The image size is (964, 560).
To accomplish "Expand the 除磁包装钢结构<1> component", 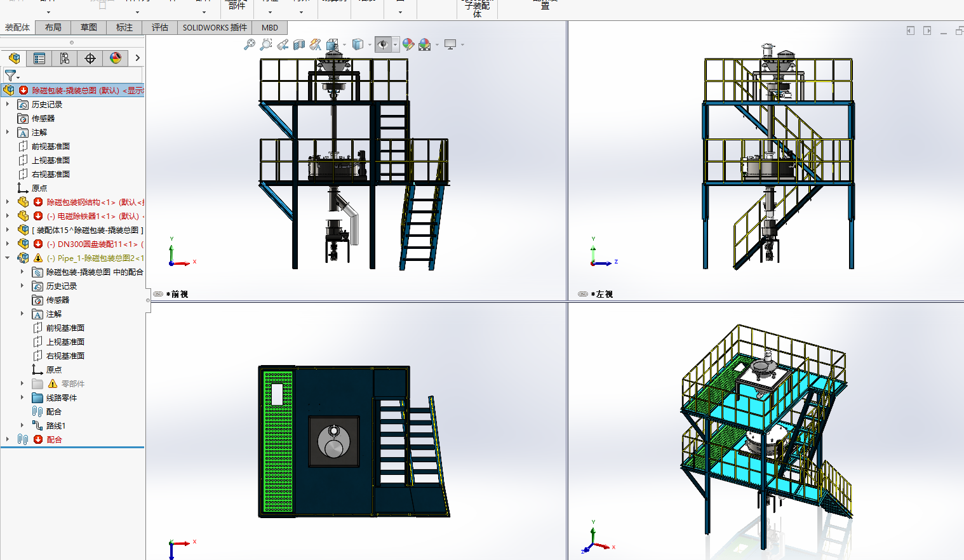I will click(8, 202).
